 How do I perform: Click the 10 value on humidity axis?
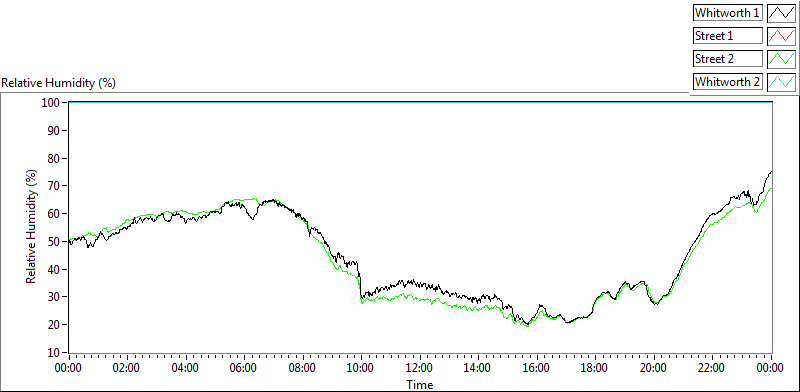click(55, 352)
